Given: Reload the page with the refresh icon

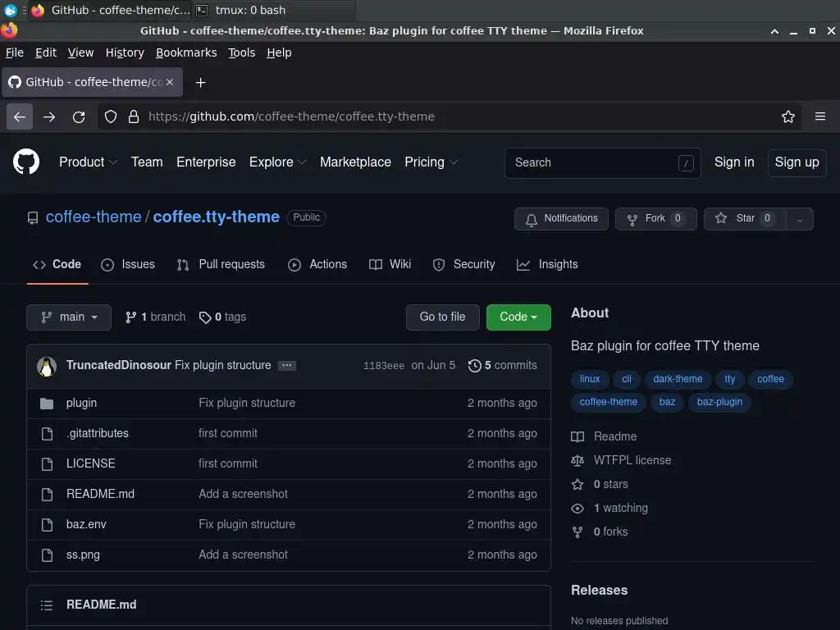Looking at the screenshot, I should [79, 116].
